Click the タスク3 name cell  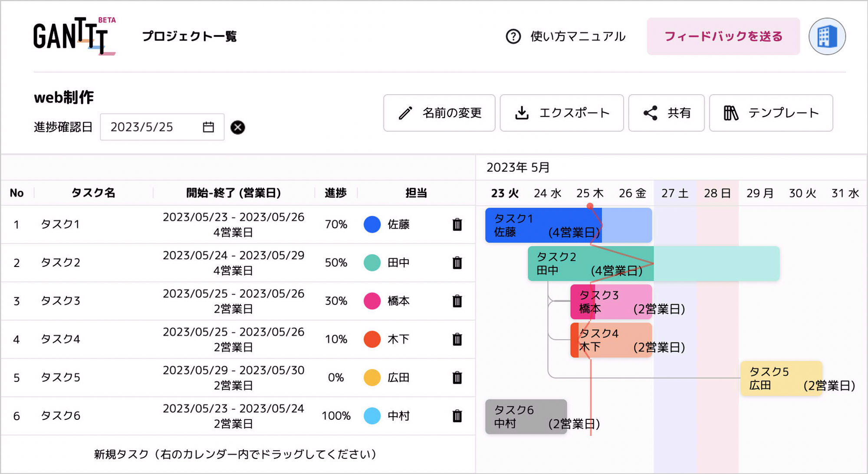(x=60, y=301)
